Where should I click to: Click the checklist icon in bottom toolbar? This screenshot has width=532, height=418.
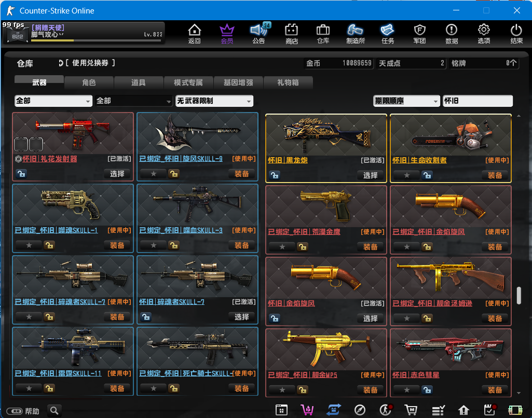click(x=438, y=410)
